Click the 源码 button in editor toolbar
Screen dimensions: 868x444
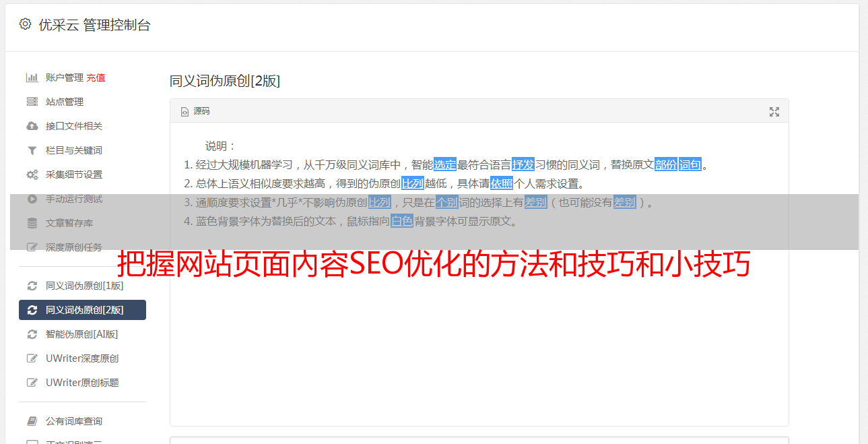[195, 112]
